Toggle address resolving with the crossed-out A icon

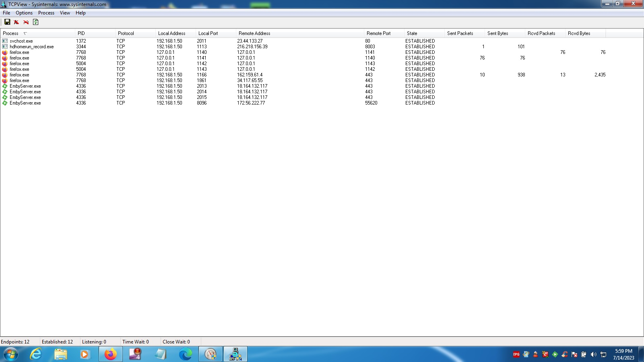point(17,22)
